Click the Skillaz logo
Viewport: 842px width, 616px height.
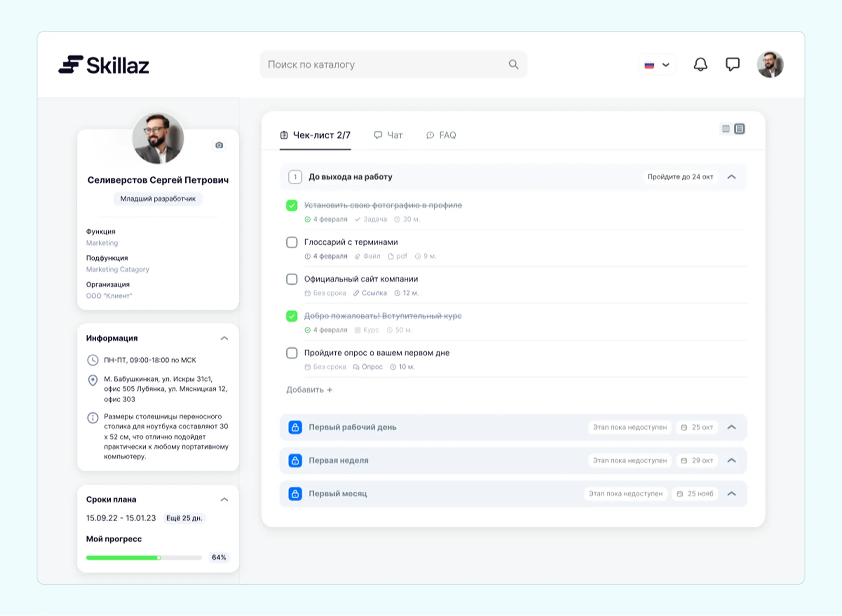click(x=103, y=65)
